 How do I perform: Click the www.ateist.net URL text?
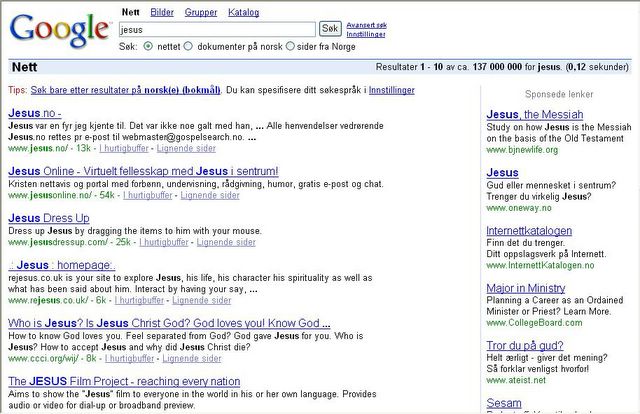(x=516, y=380)
